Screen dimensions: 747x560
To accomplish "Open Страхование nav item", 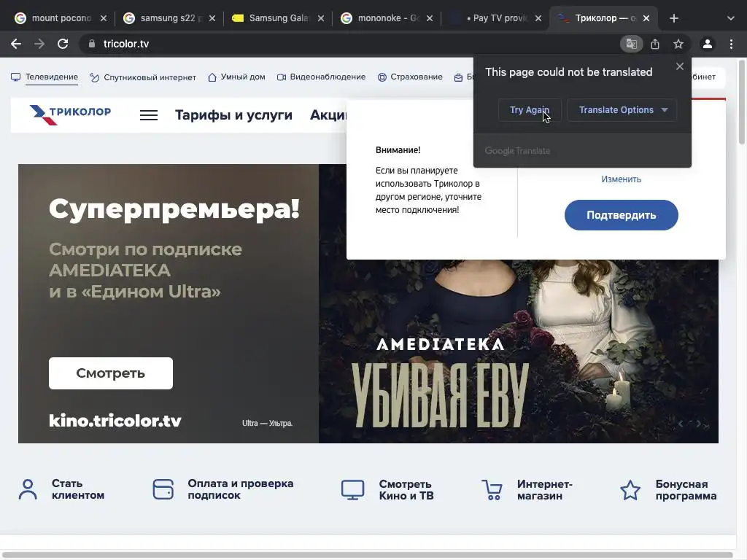I will click(410, 77).
